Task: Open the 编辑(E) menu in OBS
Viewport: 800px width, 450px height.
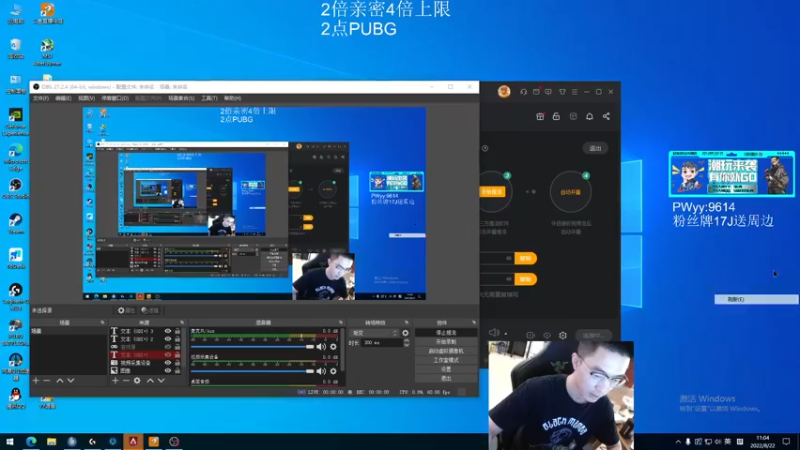Action: pyautogui.click(x=63, y=98)
